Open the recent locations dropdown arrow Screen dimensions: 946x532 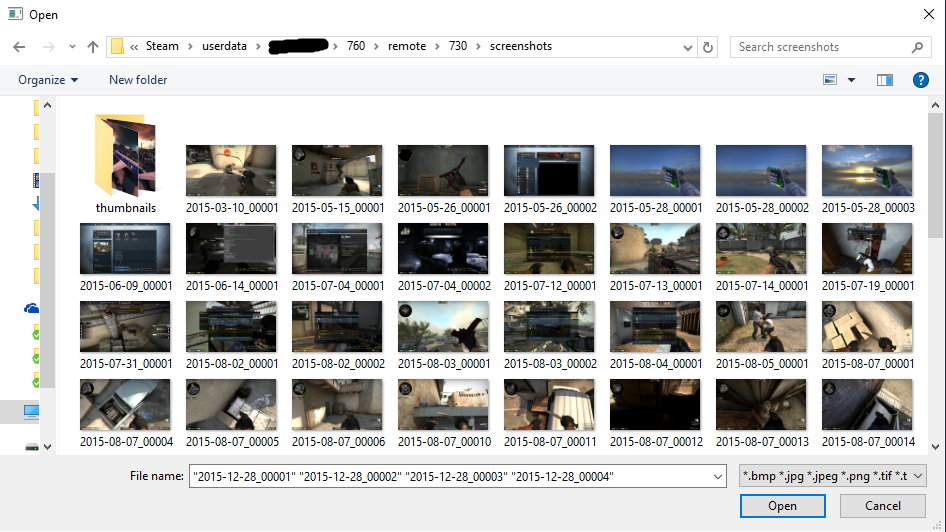coord(72,47)
